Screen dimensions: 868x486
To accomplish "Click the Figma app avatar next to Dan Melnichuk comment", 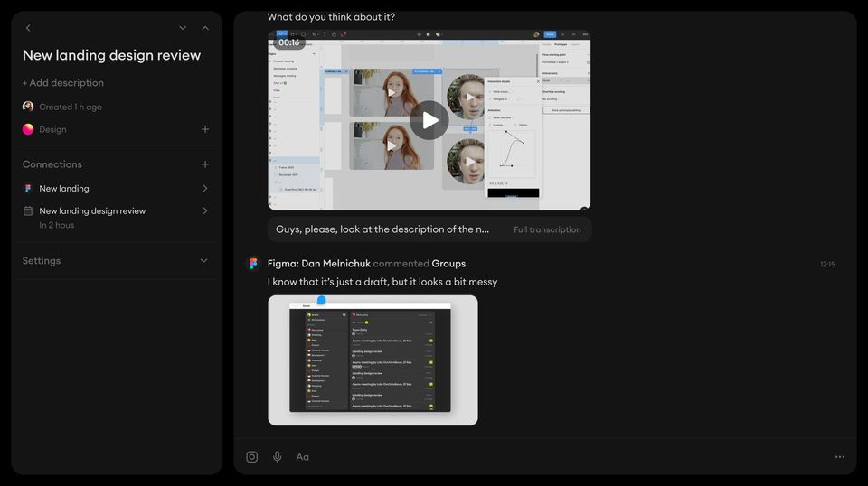I will click(x=253, y=264).
